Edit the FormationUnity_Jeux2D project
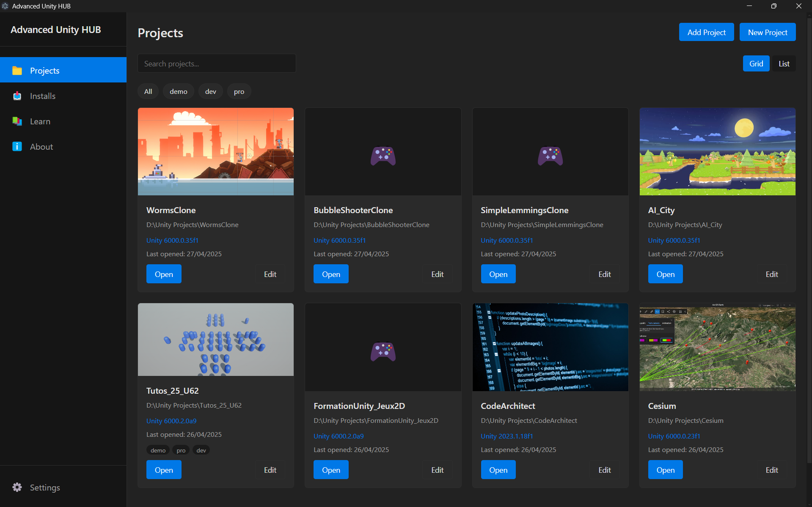The height and width of the screenshot is (507, 812). 437,470
